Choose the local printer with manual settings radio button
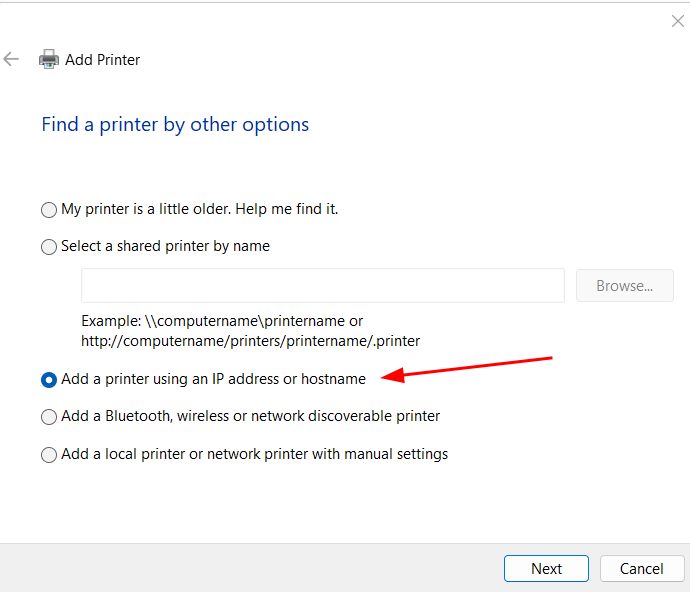This screenshot has height=592, width=690. click(49, 455)
